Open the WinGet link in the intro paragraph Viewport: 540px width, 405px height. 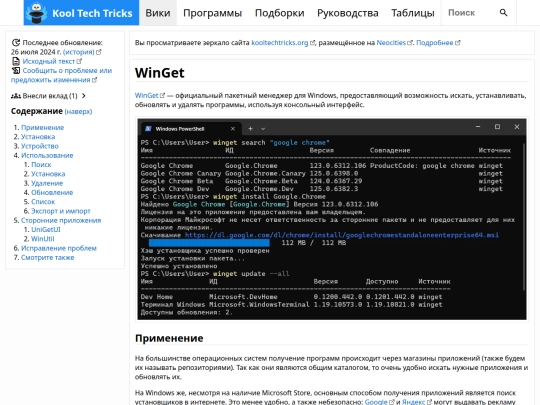pyautogui.click(x=146, y=95)
